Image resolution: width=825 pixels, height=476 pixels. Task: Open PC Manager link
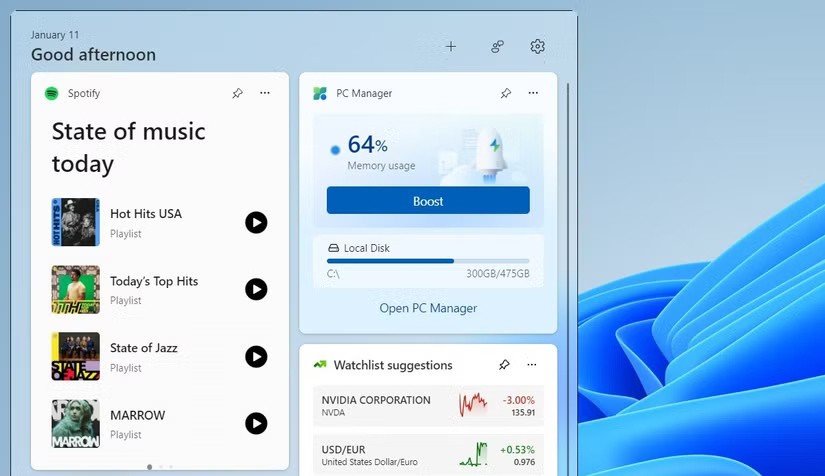[428, 308]
